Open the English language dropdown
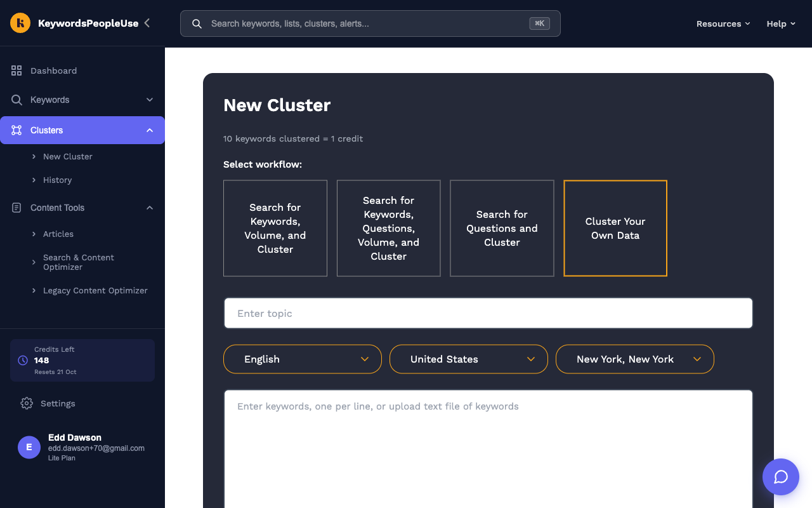This screenshot has width=812, height=508. [x=303, y=359]
